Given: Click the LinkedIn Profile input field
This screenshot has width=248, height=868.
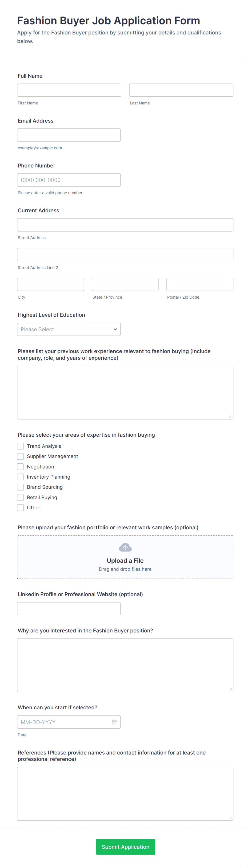Looking at the screenshot, I should click(x=69, y=609).
